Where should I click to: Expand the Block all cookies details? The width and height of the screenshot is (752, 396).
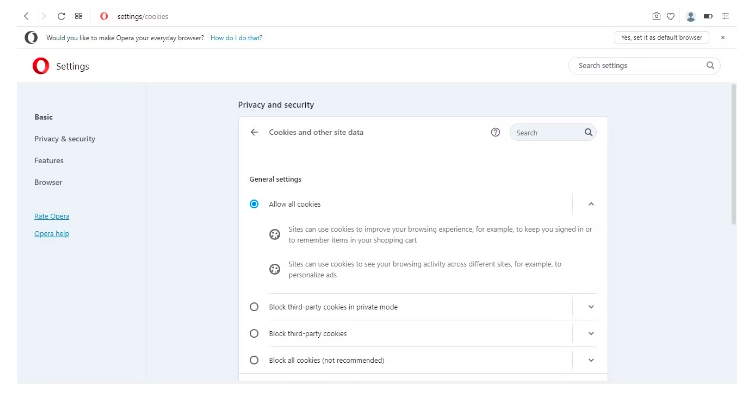[x=591, y=360]
